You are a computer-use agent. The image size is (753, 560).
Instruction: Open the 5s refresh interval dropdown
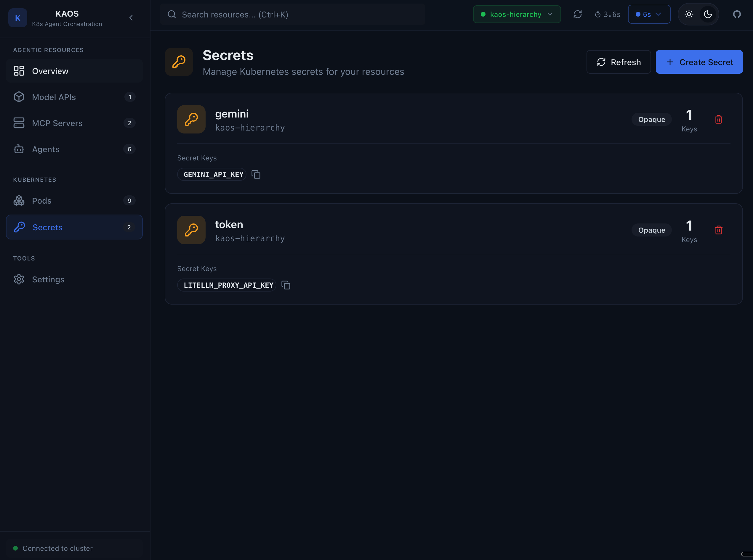[648, 15]
